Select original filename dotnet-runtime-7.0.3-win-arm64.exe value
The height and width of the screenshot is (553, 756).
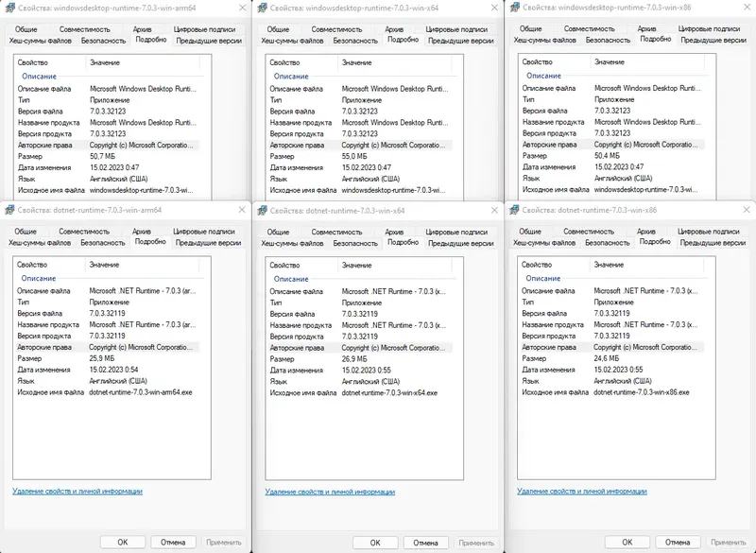pos(140,392)
